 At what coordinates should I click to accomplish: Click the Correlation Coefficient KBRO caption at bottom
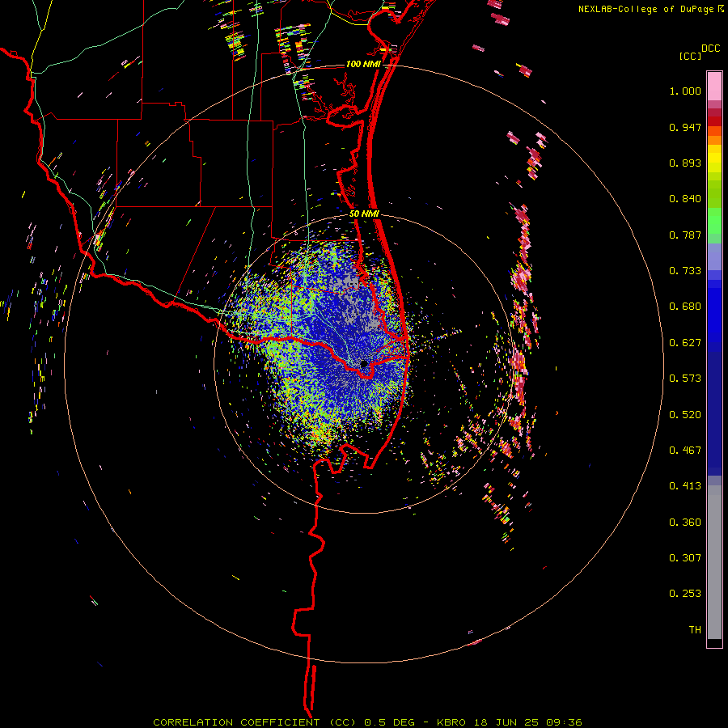[x=367, y=722]
